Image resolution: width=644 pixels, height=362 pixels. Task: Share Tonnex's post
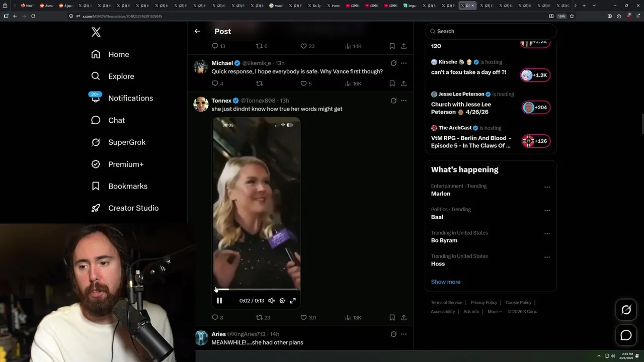coord(404,318)
